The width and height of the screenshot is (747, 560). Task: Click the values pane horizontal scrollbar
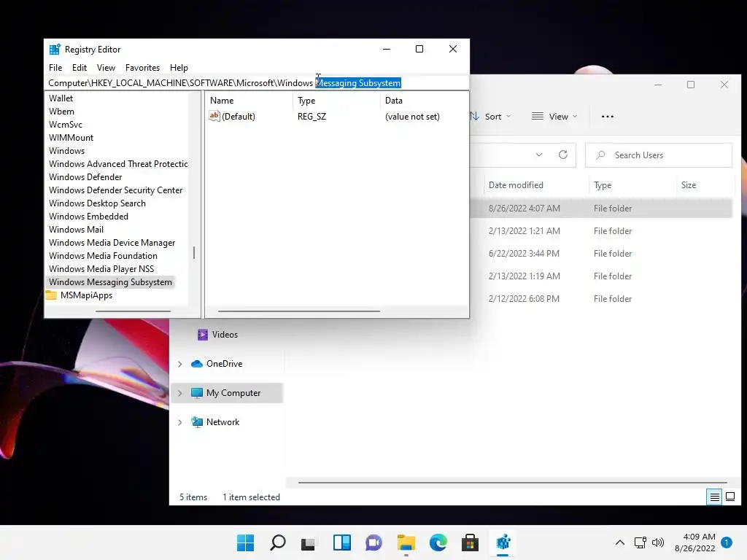point(298,311)
